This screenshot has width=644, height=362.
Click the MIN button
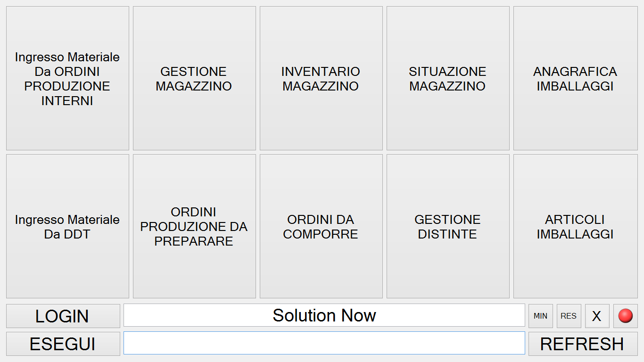(x=540, y=316)
